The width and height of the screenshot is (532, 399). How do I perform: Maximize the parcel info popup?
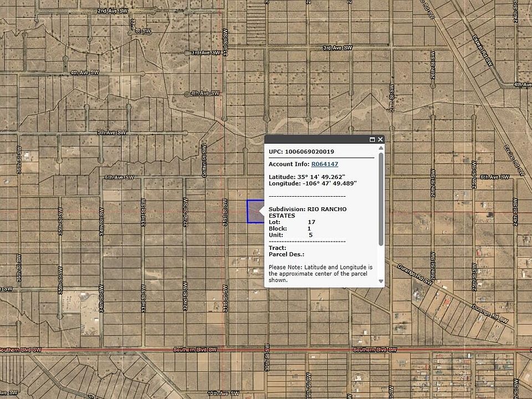coord(372,140)
